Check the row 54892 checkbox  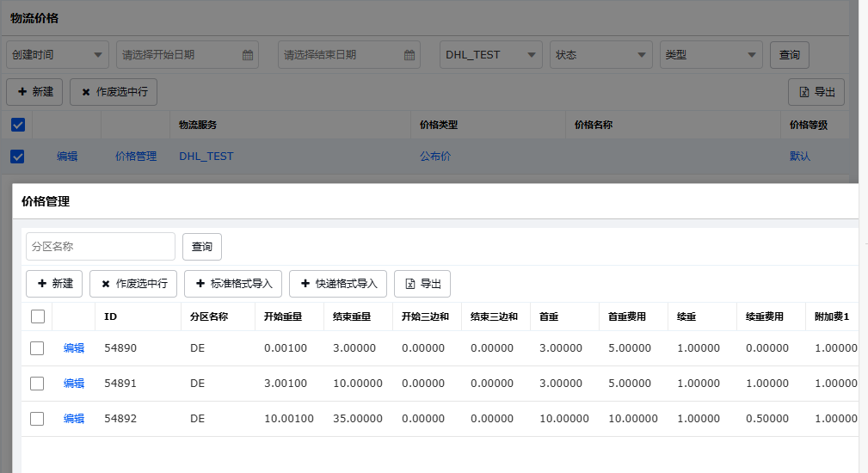point(37,419)
